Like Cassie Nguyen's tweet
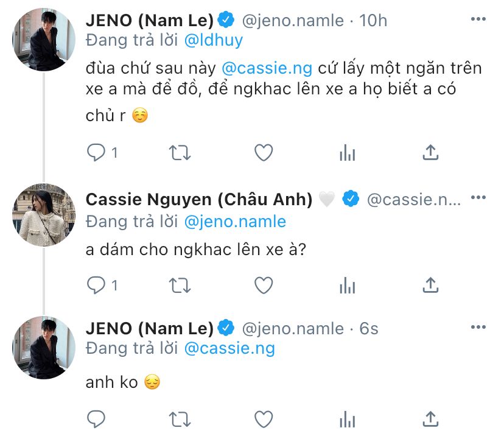The image size is (504, 439). (263, 284)
